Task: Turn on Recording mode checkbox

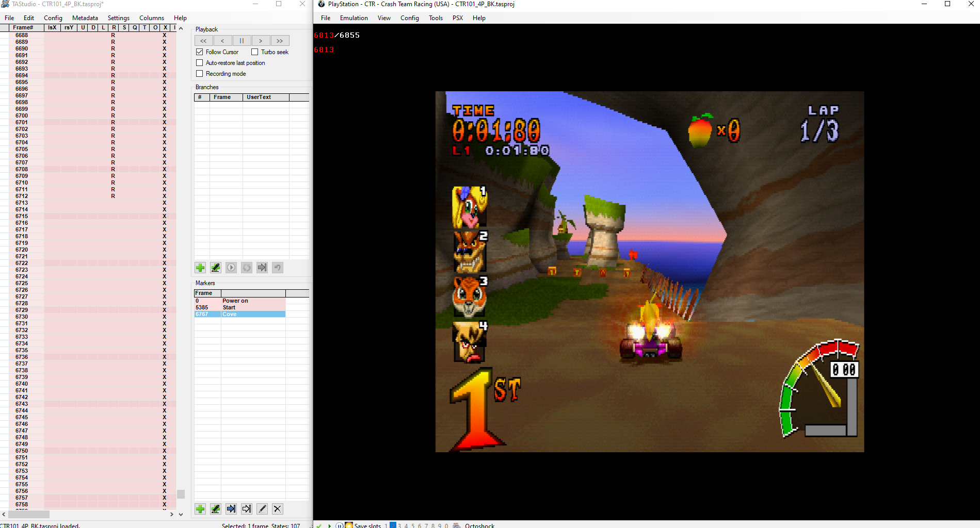Action: click(x=200, y=74)
